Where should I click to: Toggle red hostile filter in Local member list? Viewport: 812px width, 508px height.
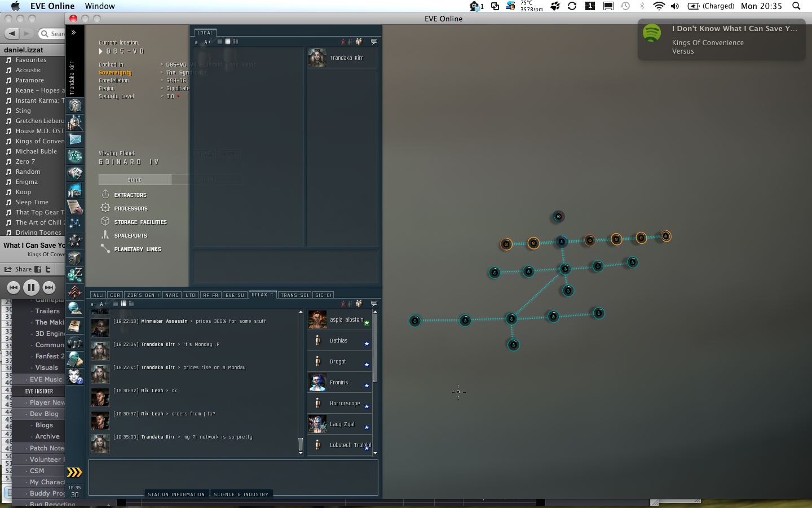pyautogui.click(x=343, y=41)
